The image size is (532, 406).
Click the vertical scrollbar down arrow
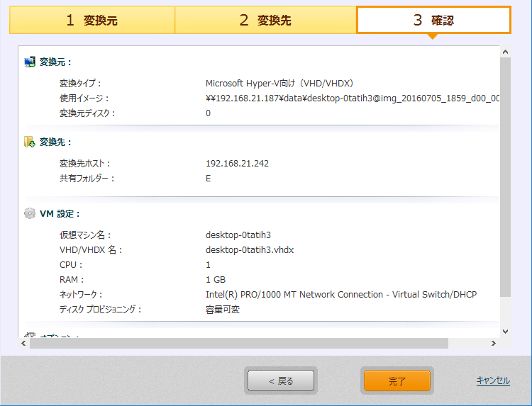coord(505,331)
